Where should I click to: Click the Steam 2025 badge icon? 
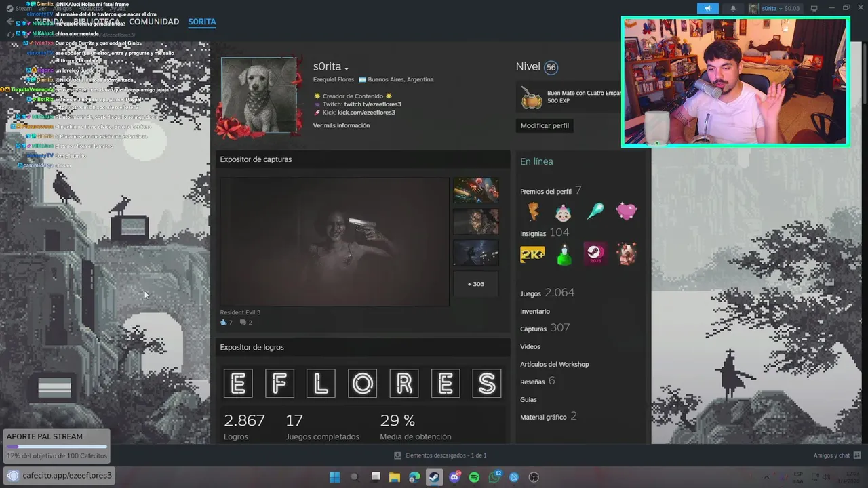[x=595, y=254]
